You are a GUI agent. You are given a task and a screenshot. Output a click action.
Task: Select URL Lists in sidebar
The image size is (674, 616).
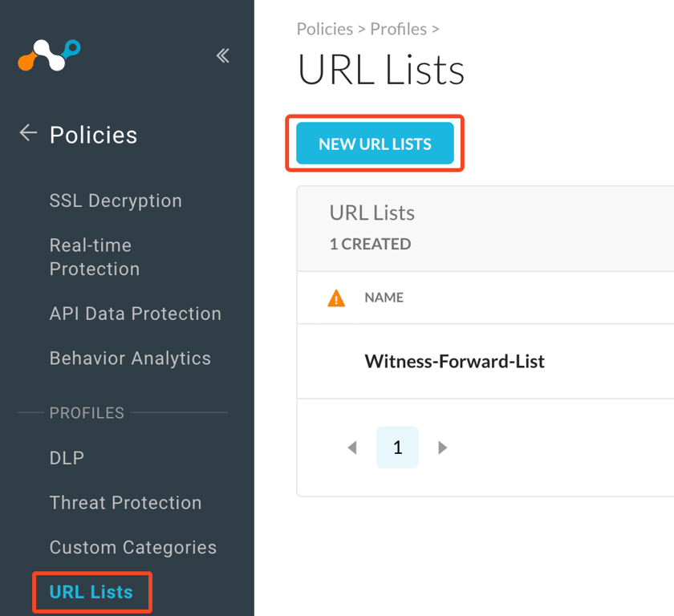91,593
